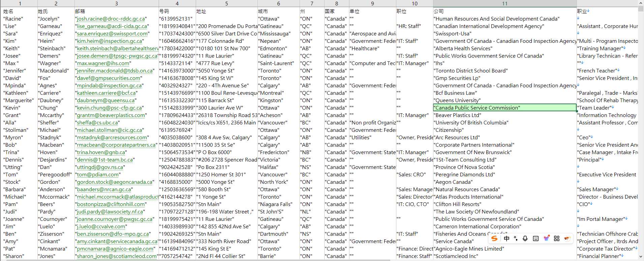Screen dimensions: 644x261
Task: Select the "Healthcare" industry cell
Action: [x=372, y=49]
